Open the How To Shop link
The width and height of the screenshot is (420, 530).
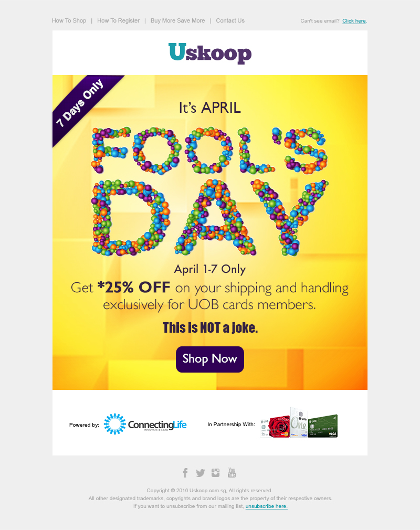pyautogui.click(x=69, y=21)
